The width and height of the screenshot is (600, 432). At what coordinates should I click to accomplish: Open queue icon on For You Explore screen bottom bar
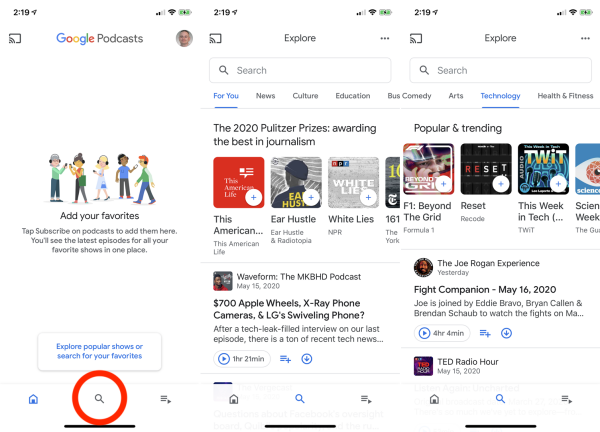pos(366,399)
